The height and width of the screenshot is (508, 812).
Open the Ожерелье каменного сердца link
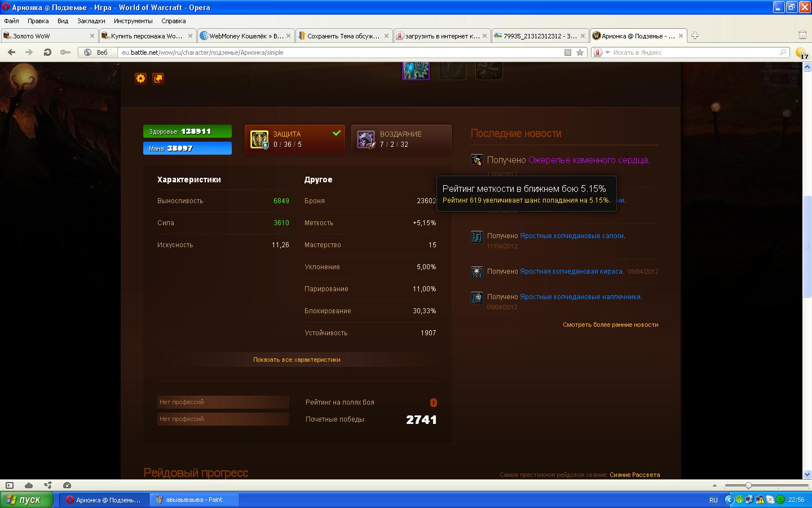[588, 160]
